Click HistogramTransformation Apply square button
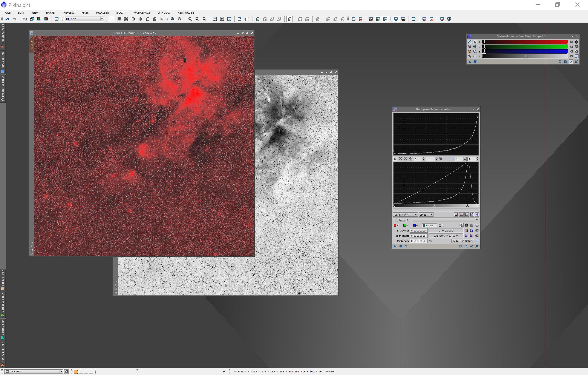588x375 pixels. point(400,246)
